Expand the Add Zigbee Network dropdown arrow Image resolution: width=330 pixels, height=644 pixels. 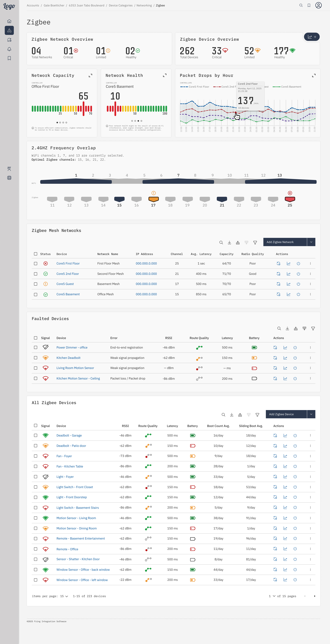tap(311, 242)
